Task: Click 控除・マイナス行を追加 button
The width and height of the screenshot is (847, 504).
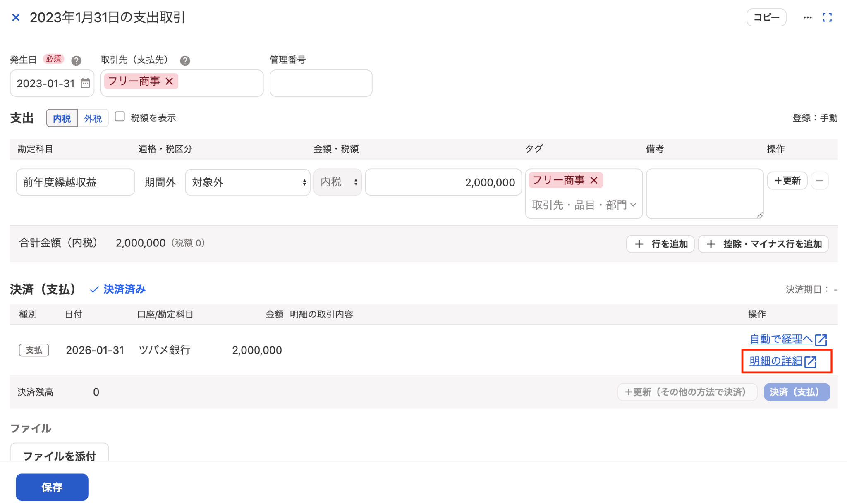Action: [763, 244]
